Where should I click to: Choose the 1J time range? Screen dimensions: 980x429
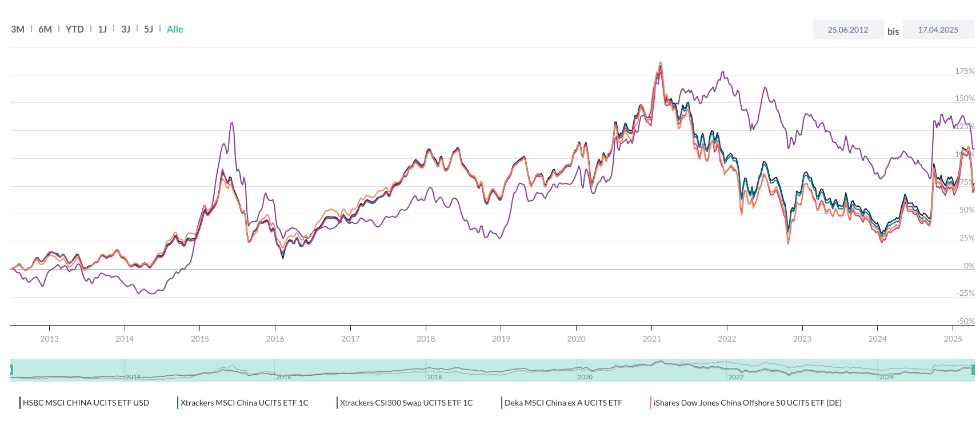click(102, 29)
